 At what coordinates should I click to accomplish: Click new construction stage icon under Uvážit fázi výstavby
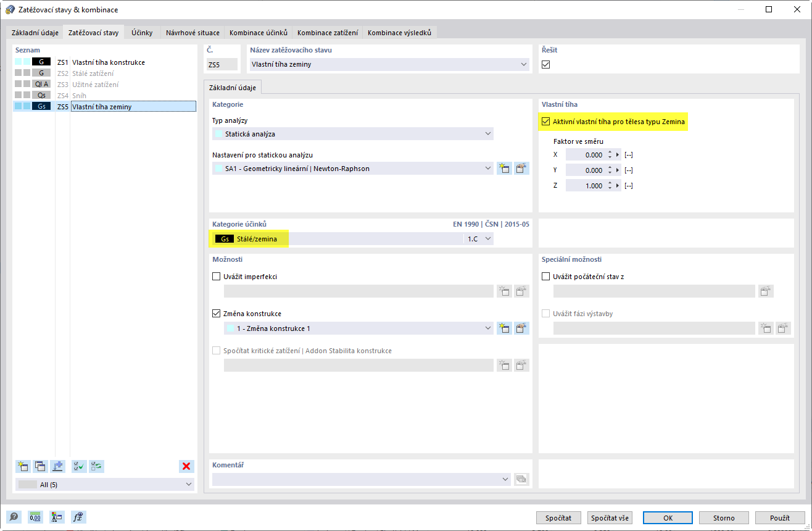tap(766, 328)
